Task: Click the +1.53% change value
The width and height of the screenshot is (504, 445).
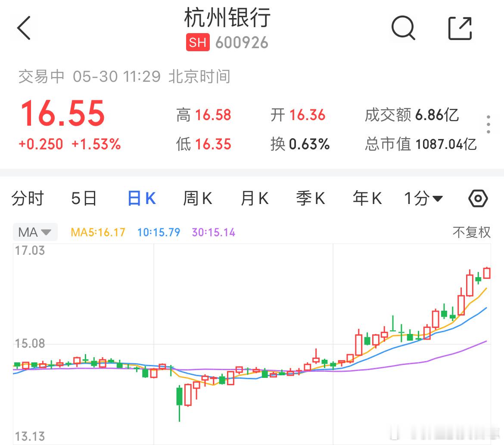Action: (x=96, y=144)
